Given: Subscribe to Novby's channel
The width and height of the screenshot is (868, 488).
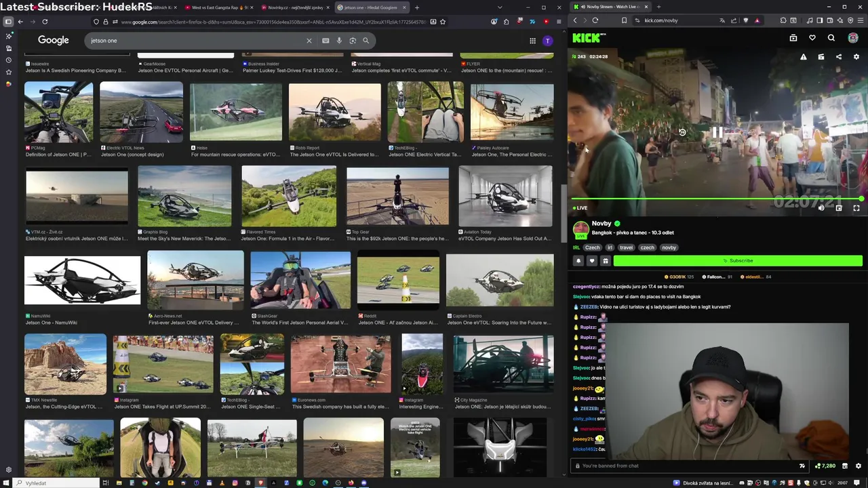Looking at the screenshot, I should point(738,261).
